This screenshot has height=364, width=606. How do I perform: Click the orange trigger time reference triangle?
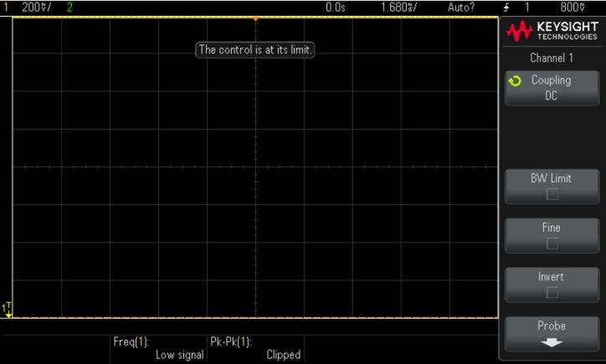(x=255, y=18)
